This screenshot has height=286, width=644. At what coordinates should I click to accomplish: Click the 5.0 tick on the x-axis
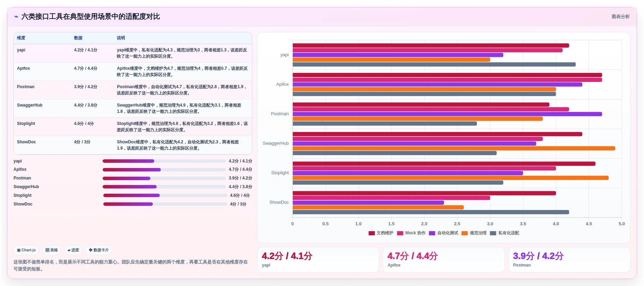[x=622, y=224]
